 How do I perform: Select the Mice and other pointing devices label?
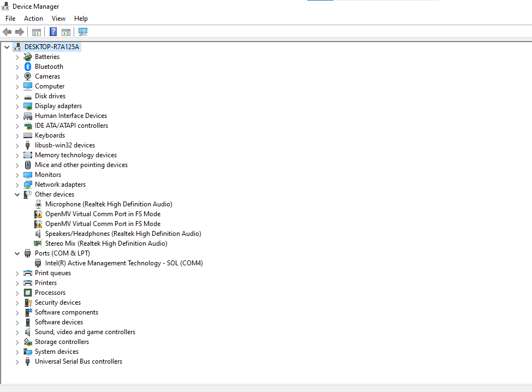81,164
